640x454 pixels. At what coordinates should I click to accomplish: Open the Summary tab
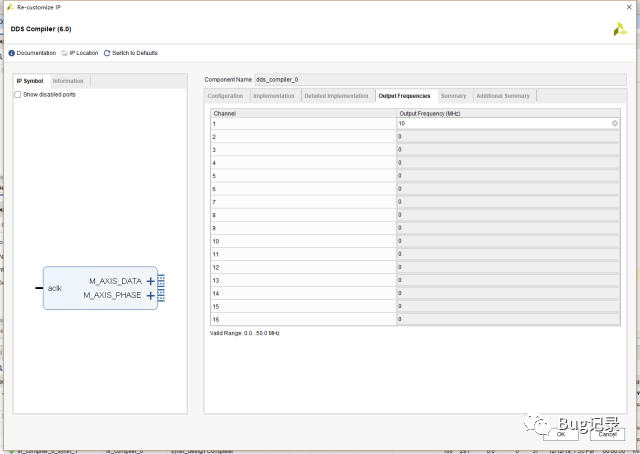[453, 96]
